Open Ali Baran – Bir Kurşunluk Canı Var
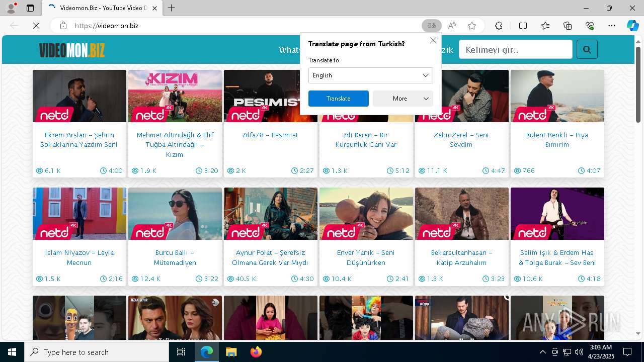 [x=366, y=140]
